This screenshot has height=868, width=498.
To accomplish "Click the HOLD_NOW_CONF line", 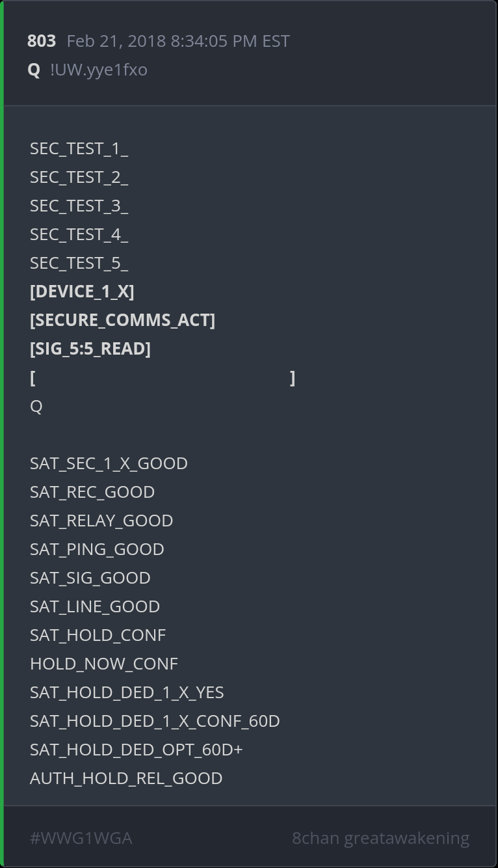I will point(104,664).
